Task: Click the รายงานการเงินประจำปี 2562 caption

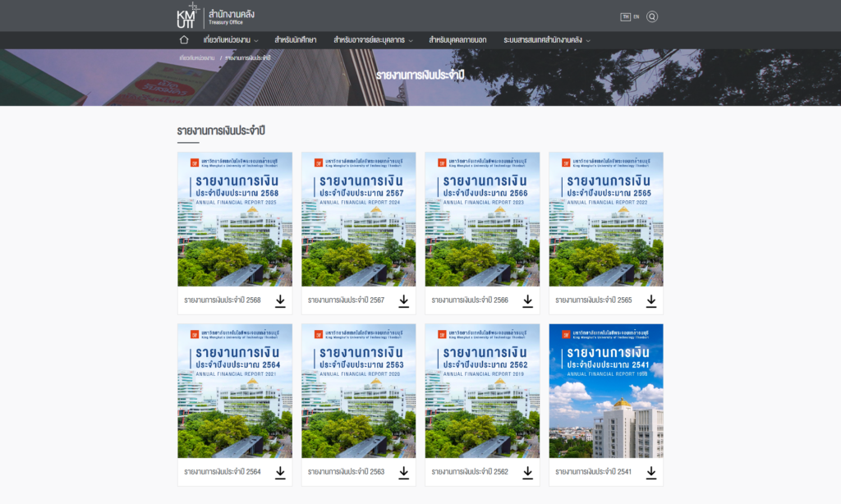Action: coord(470,472)
